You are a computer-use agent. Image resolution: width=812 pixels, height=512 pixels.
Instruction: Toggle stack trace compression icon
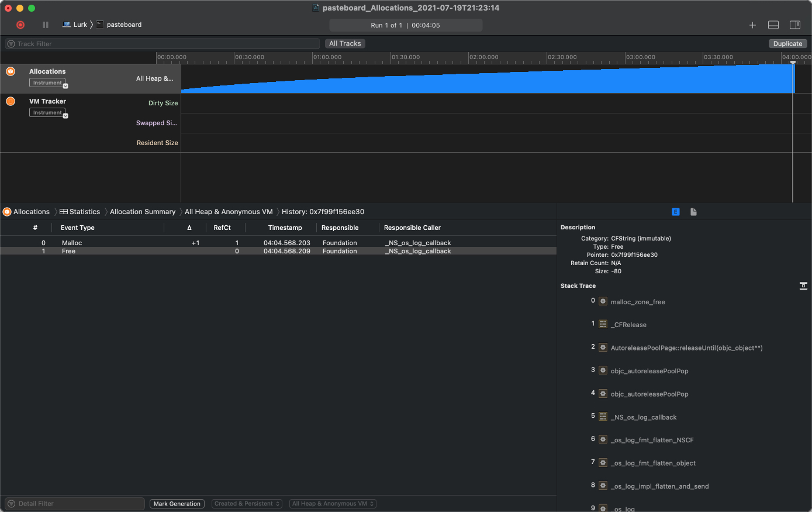[803, 286]
